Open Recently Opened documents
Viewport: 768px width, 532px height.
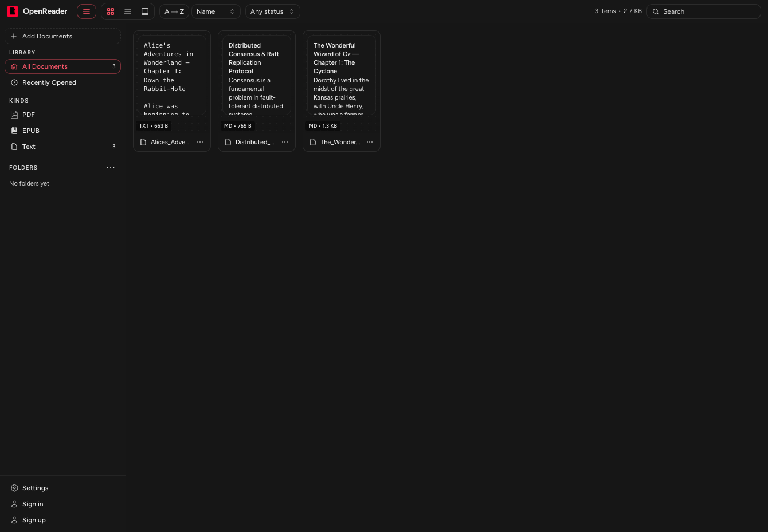coord(63,82)
